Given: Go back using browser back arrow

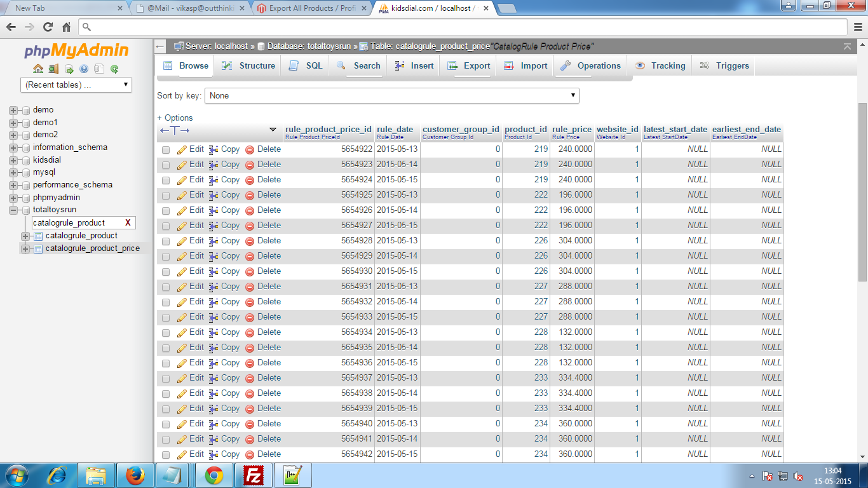Looking at the screenshot, I should tap(11, 27).
